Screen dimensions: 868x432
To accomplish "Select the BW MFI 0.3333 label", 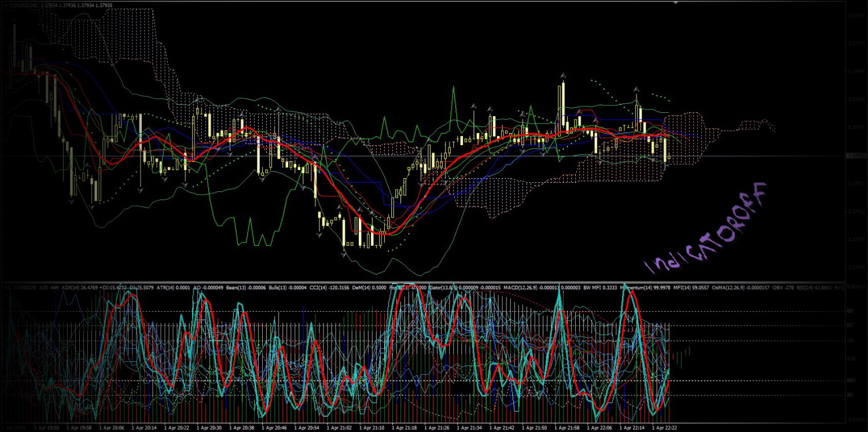I will [600, 287].
